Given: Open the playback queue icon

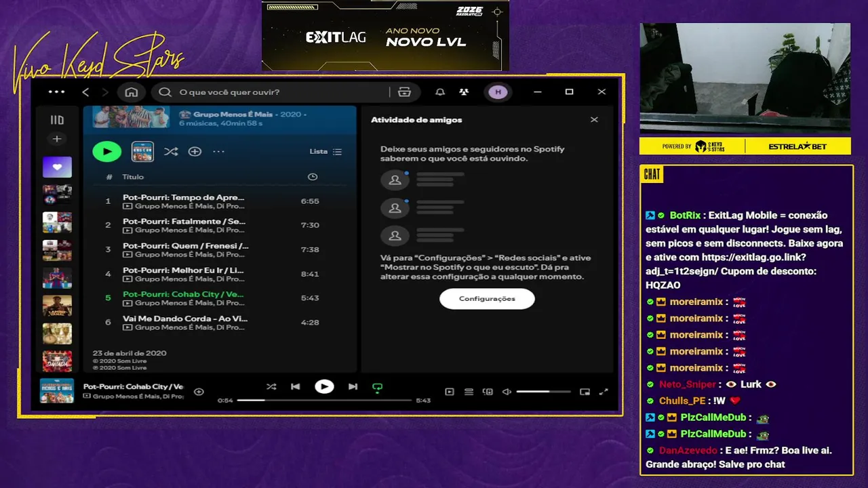Looking at the screenshot, I should pos(469,392).
